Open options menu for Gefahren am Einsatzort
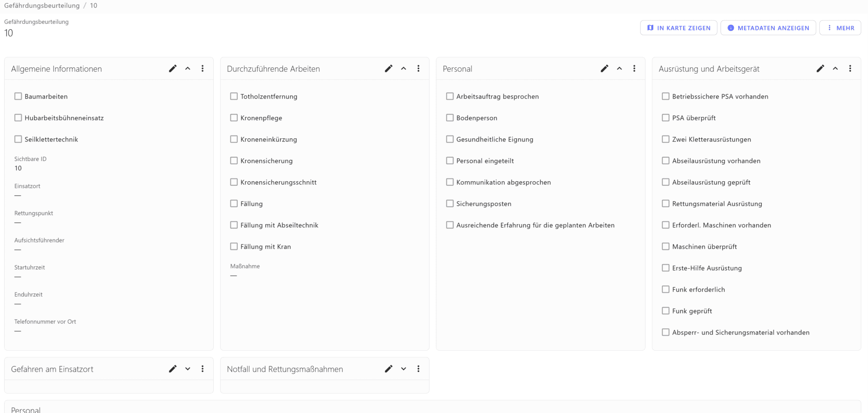Screen dimensions: 868x413 point(203,369)
